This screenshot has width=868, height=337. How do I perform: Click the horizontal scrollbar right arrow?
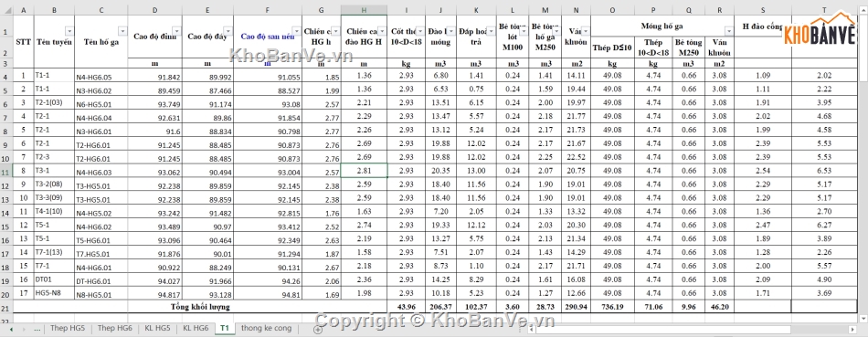coord(852,330)
